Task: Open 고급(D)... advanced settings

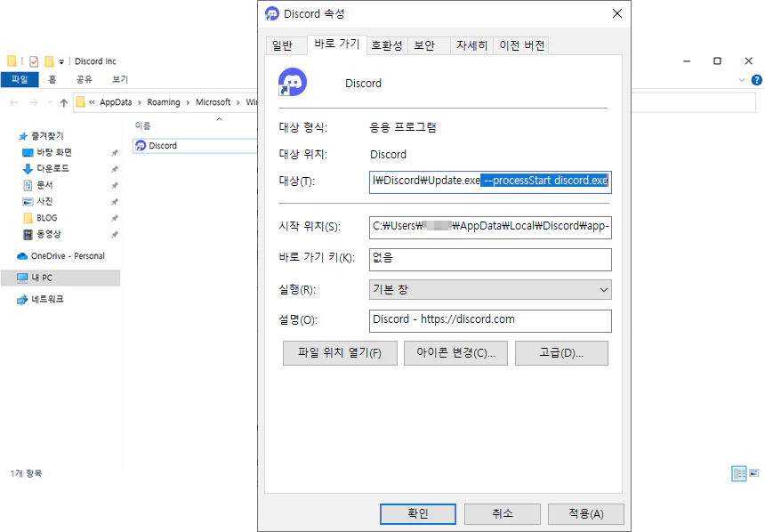Action: 561,353
